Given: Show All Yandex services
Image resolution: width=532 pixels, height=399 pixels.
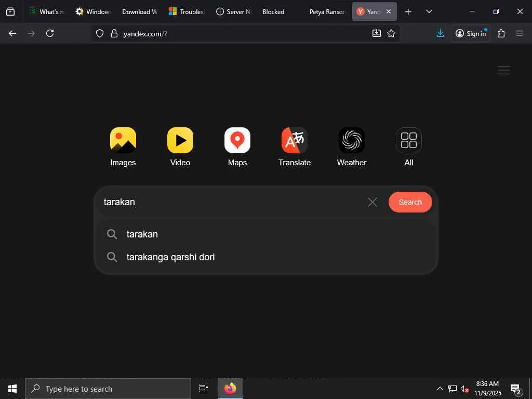Looking at the screenshot, I should click(408, 147).
